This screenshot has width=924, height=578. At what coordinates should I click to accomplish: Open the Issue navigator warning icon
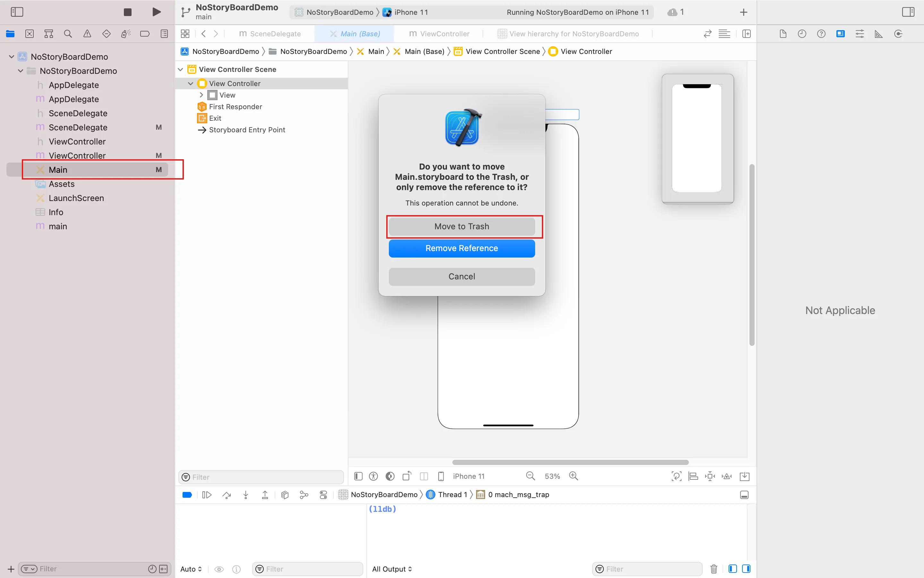pyautogui.click(x=87, y=34)
